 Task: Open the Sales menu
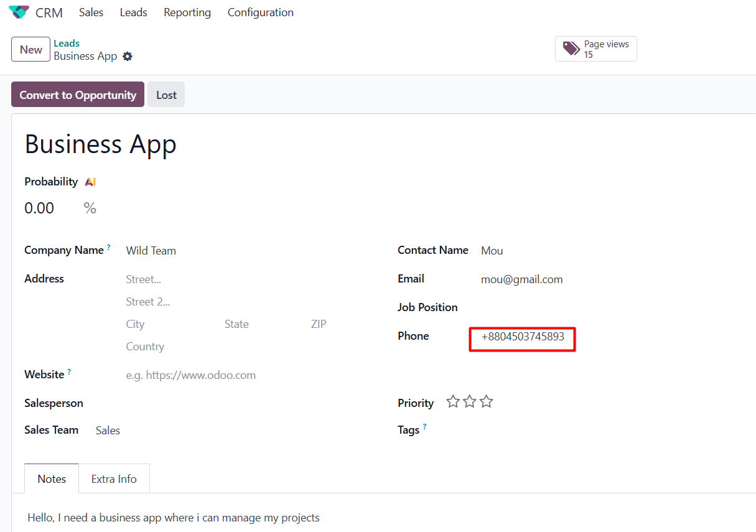(91, 12)
